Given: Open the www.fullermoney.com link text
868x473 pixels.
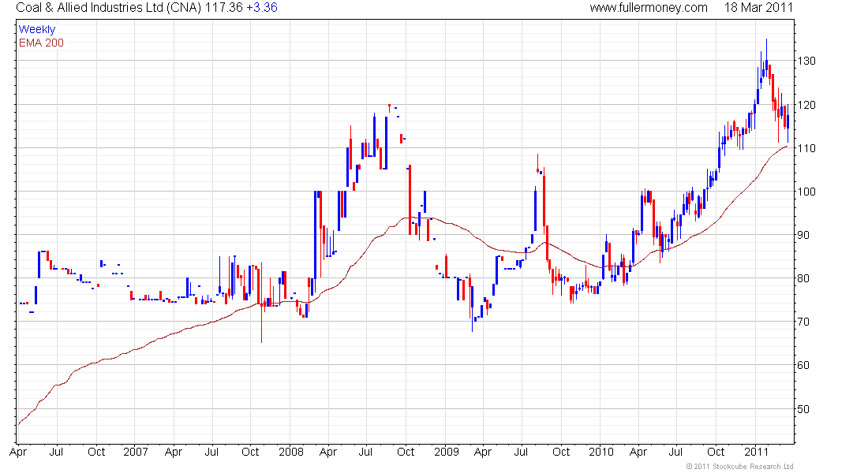Looking at the screenshot, I should click(x=648, y=8).
